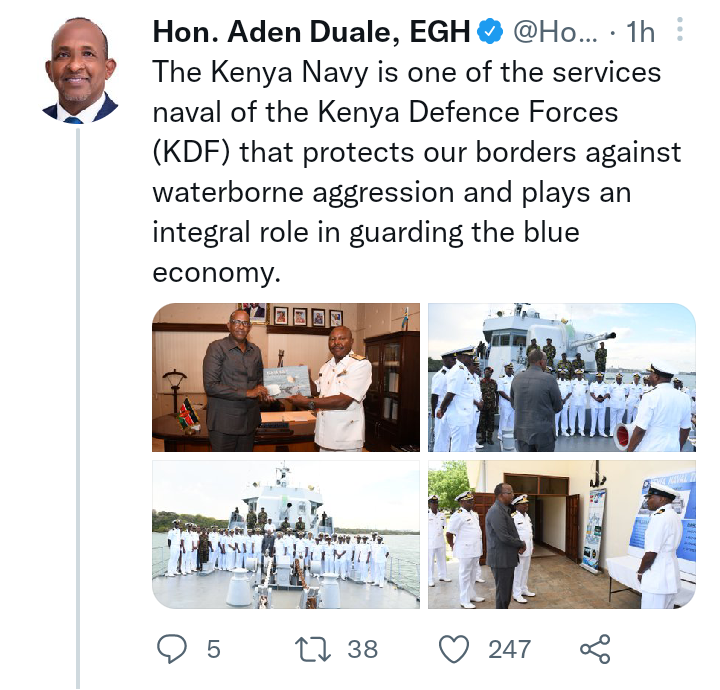Click the blue verified badge

click(490, 31)
